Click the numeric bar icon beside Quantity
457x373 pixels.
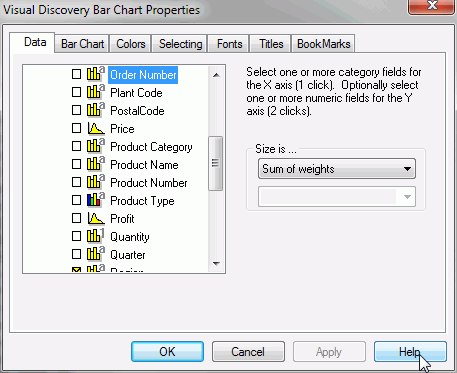point(96,236)
